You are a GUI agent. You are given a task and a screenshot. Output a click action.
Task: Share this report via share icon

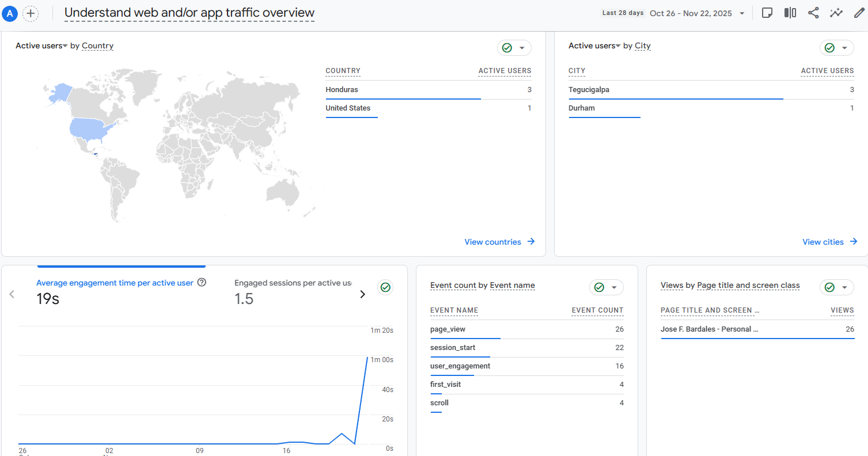click(x=813, y=13)
